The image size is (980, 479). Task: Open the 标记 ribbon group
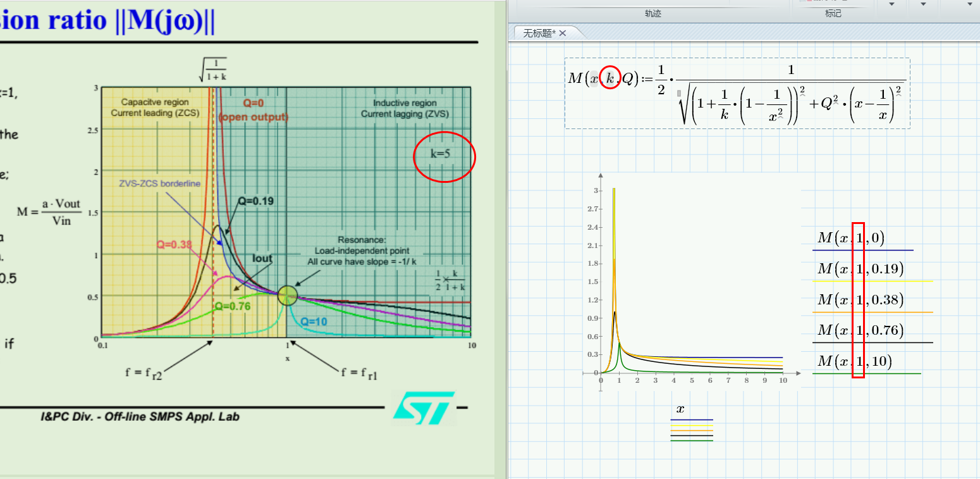coord(834,13)
